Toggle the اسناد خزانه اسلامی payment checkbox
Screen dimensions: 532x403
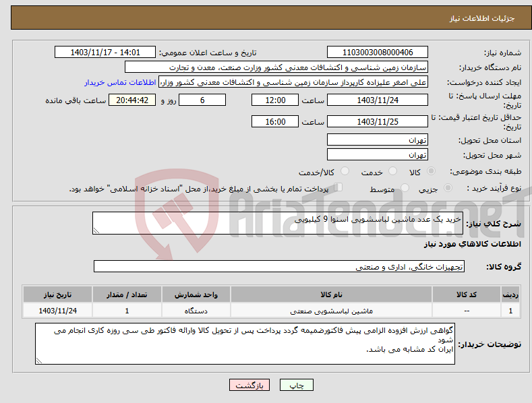click(x=338, y=187)
